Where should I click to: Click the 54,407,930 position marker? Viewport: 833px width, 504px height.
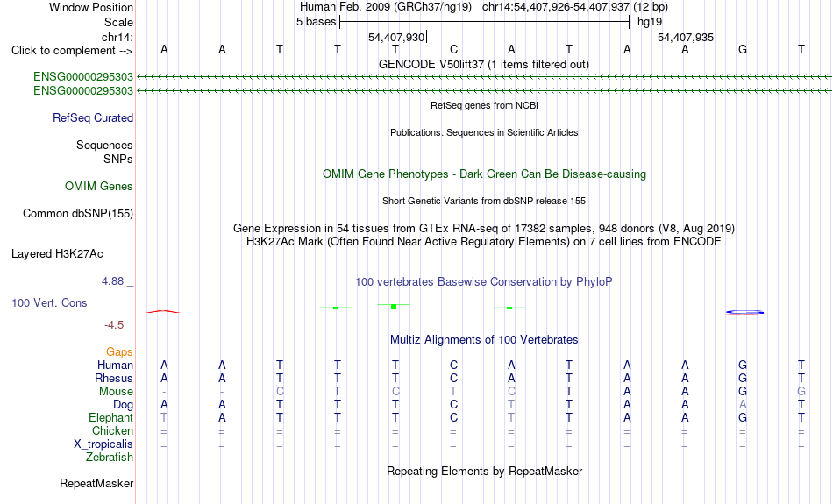pyautogui.click(x=396, y=37)
